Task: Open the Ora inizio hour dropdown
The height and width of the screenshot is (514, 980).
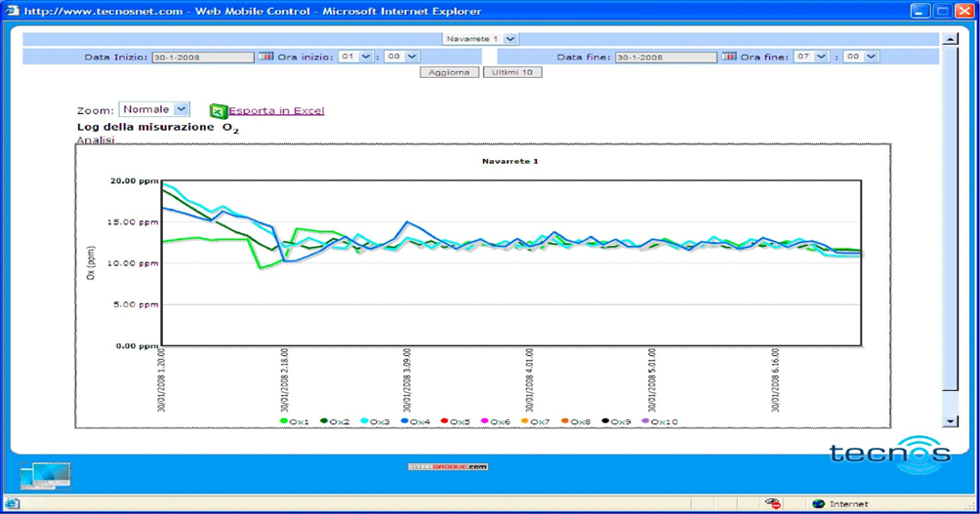Action: (366, 57)
